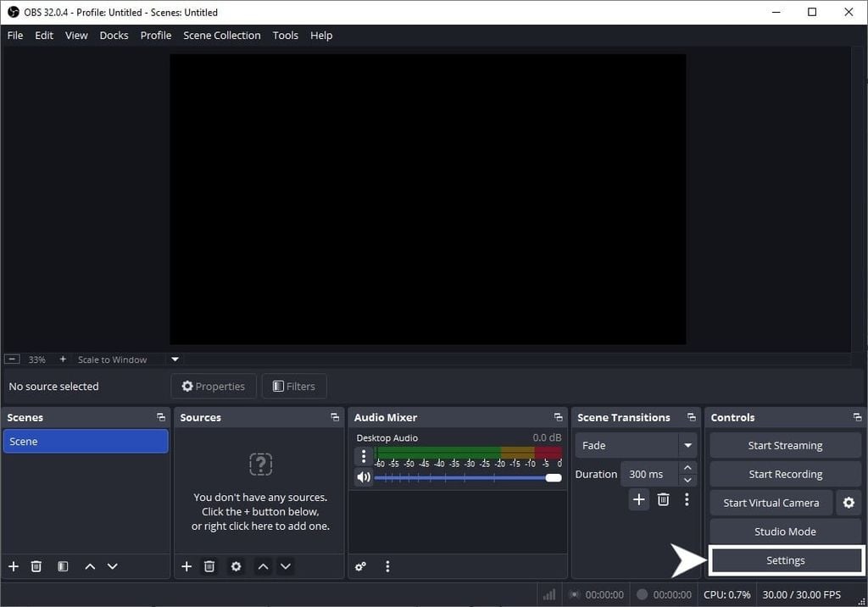Image resolution: width=868 pixels, height=607 pixels.
Task: Open the Scale to Window dropdown
Action: tap(175, 359)
